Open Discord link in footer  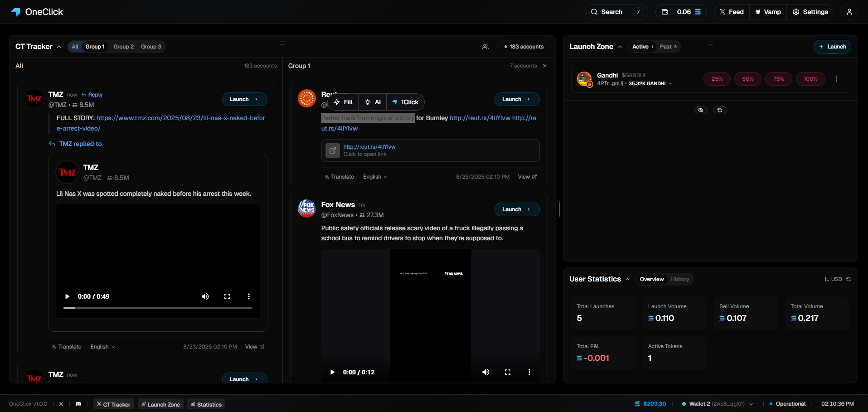[x=78, y=404]
